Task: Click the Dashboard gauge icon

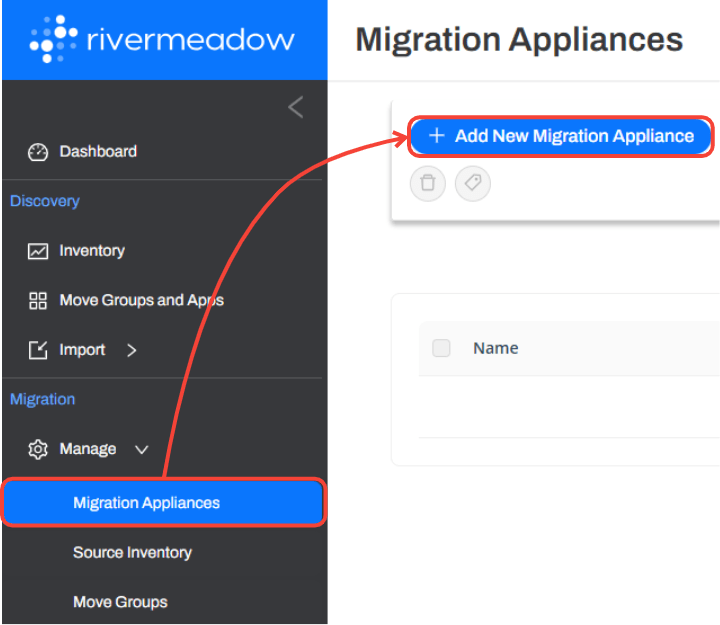Action: [x=38, y=152]
